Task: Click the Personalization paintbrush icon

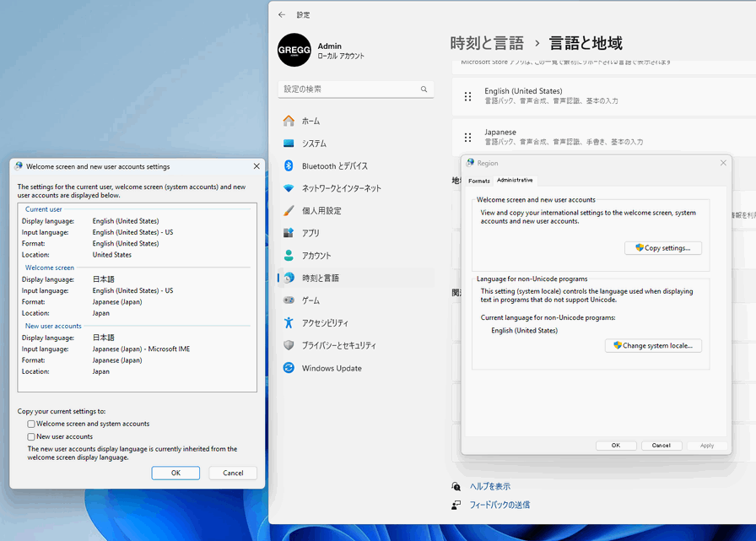Action: click(289, 211)
